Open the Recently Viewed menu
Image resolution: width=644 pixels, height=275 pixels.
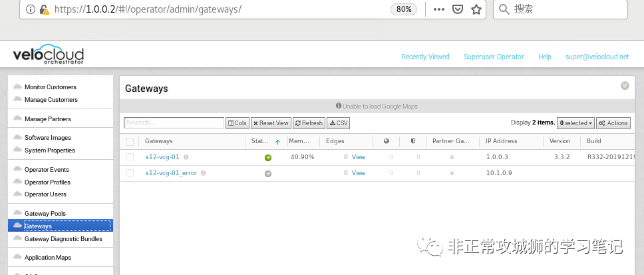point(425,57)
